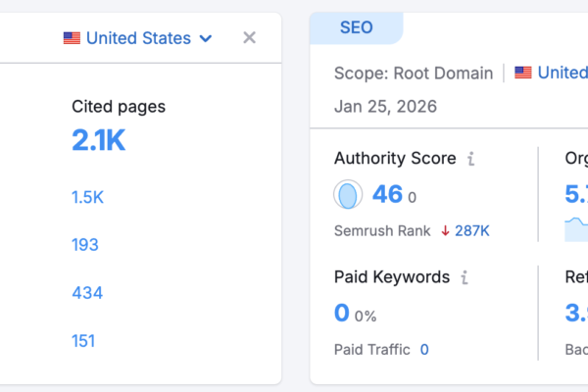Click the US flag icon in left panel
Screen dimensions: 588x392
tap(72, 38)
